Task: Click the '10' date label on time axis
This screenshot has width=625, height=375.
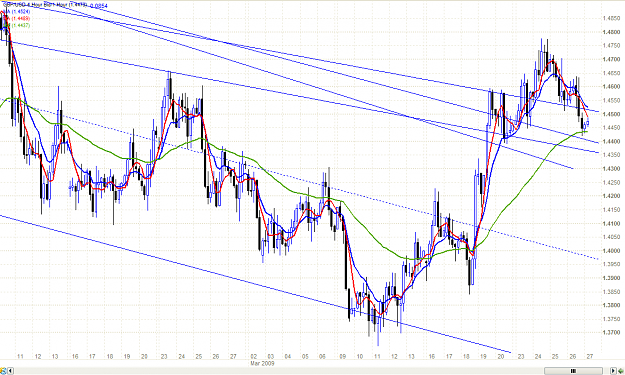Action: 360,356
